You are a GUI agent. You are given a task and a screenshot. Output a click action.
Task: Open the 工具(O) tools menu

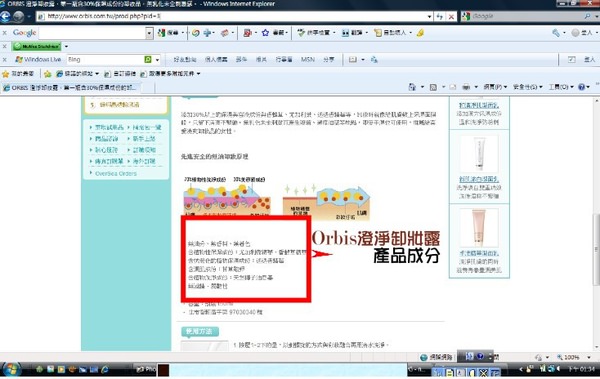561,87
